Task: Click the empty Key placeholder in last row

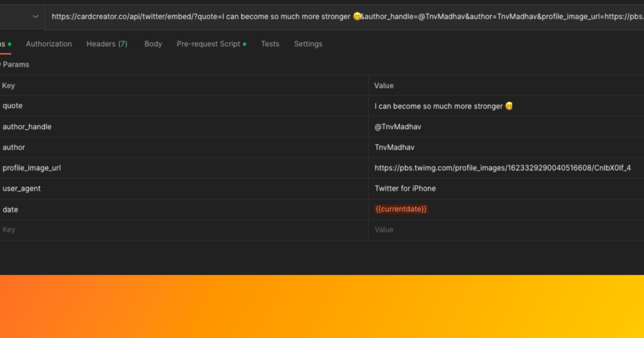Action: pos(9,230)
